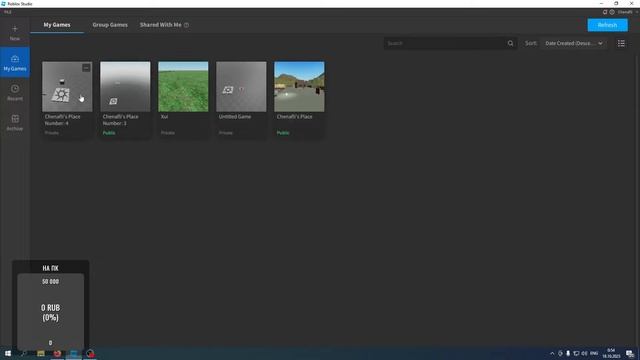640x360 pixels.
Task: Open the Windows action center
Action: coord(630,353)
